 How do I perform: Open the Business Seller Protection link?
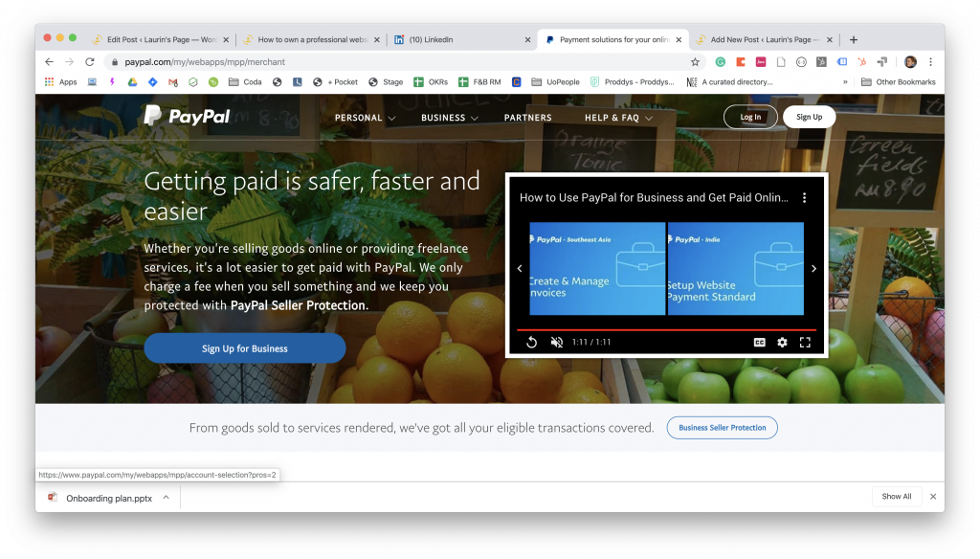point(722,428)
